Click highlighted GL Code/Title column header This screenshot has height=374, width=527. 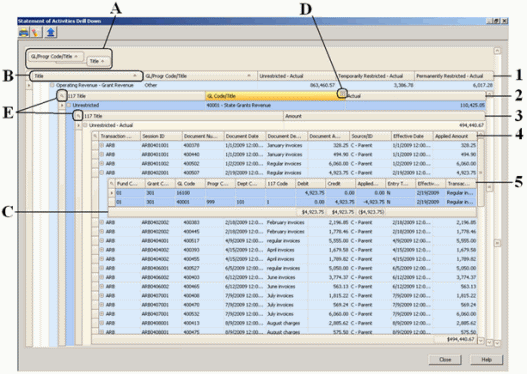pyautogui.click(x=276, y=96)
